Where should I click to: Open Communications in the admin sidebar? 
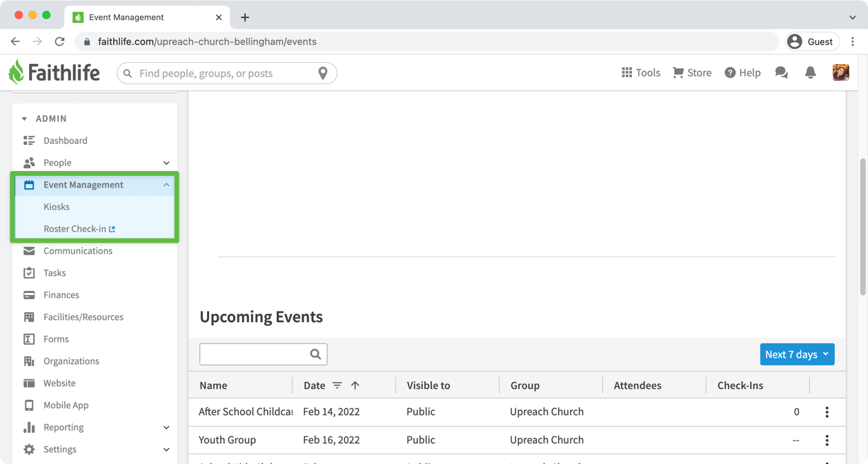[78, 251]
